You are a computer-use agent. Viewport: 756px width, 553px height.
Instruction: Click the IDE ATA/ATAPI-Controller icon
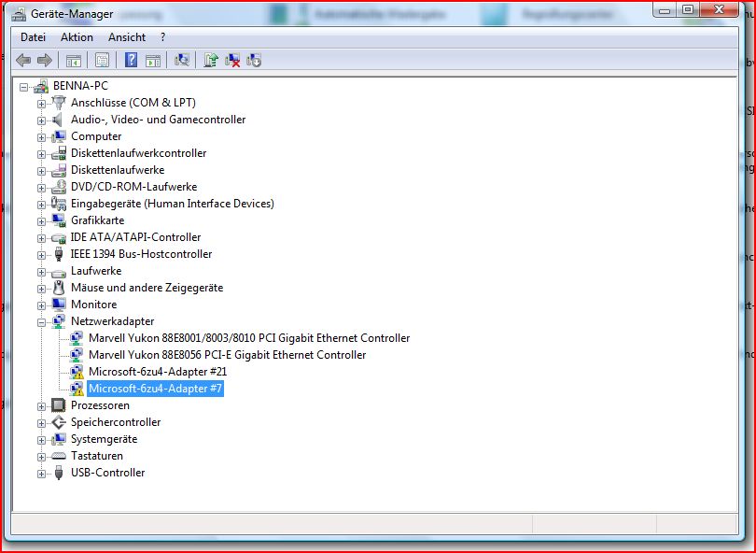pos(59,237)
